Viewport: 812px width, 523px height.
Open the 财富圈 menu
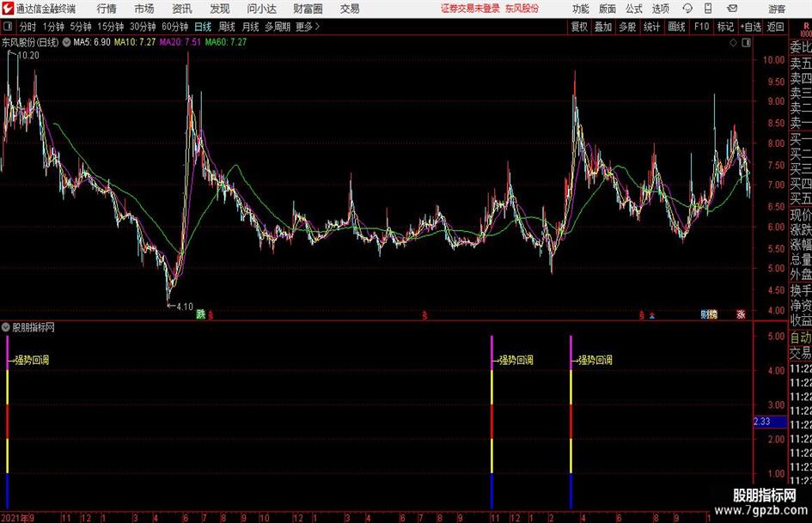point(308,9)
